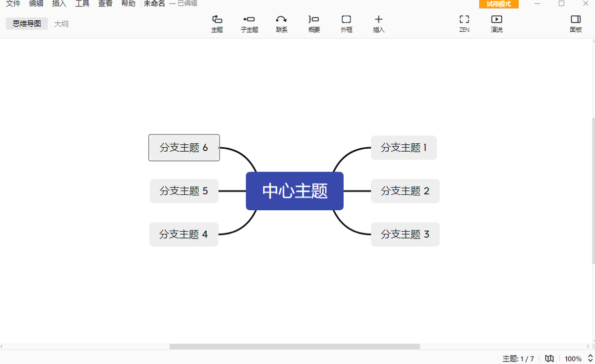Viewport: 595px width, 364px height.
Task: Start 演说 presentation mode
Action: (x=496, y=23)
